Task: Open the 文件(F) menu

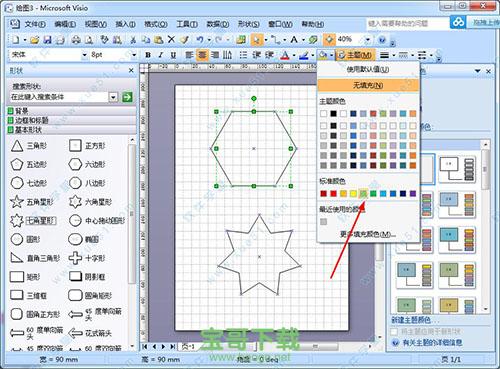Action: pyautogui.click(x=35, y=24)
